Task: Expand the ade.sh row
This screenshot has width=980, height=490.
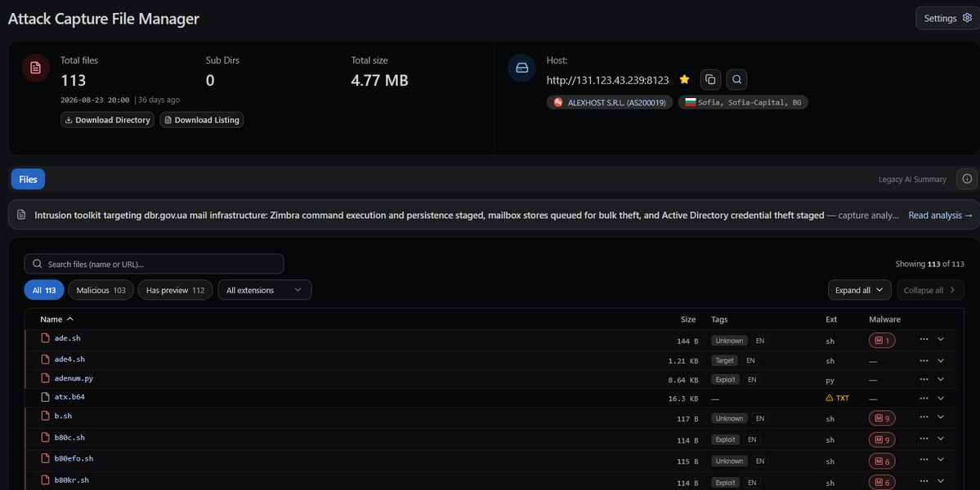Action: pos(941,339)
